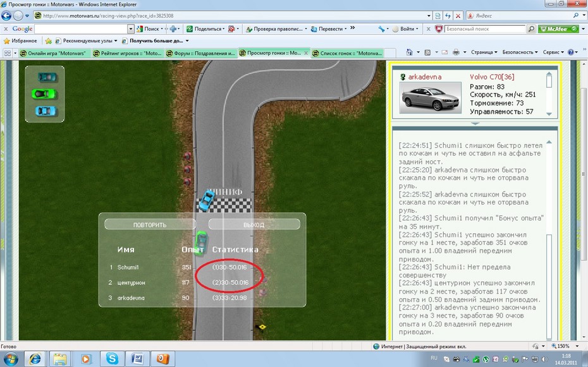This screenshot has height=367, width=588.
Task: Click the Schumi1 row in results table
Action: coord(178,267)
